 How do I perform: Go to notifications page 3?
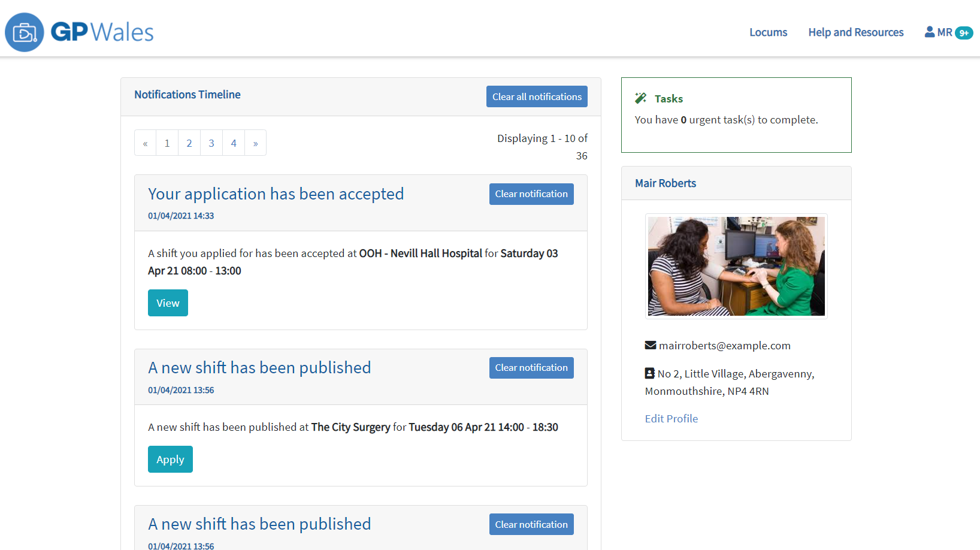211,143
